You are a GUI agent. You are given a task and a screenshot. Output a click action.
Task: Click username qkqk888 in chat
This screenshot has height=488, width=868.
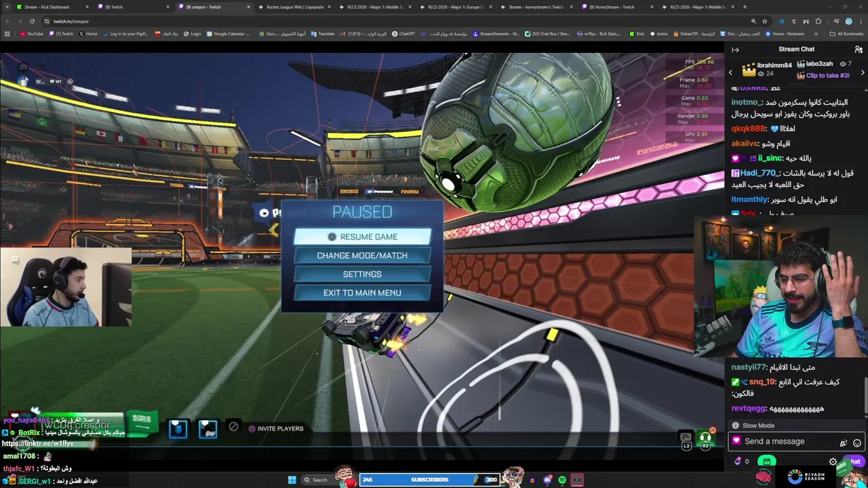pyautogui.click(x=748, y=129)
